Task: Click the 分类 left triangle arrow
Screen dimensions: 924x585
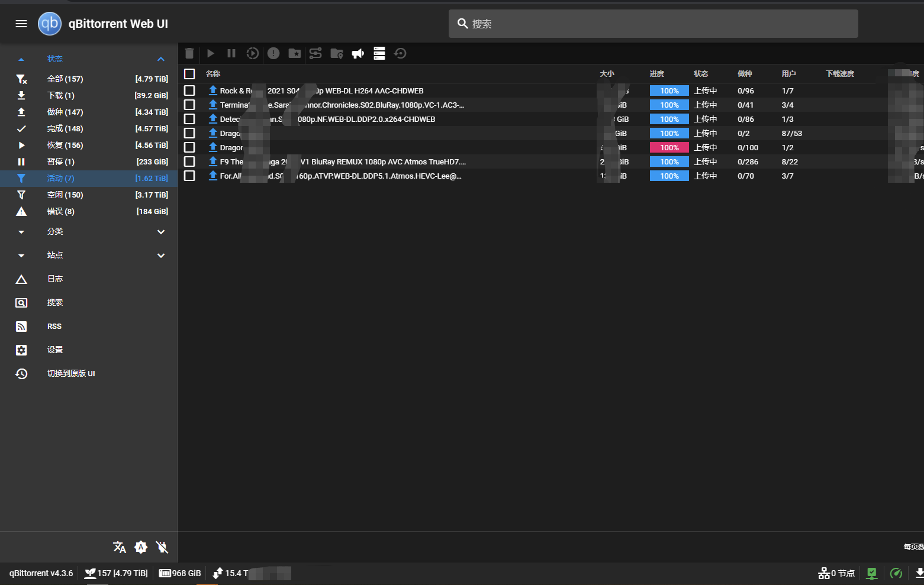Action: pos(21,232)
